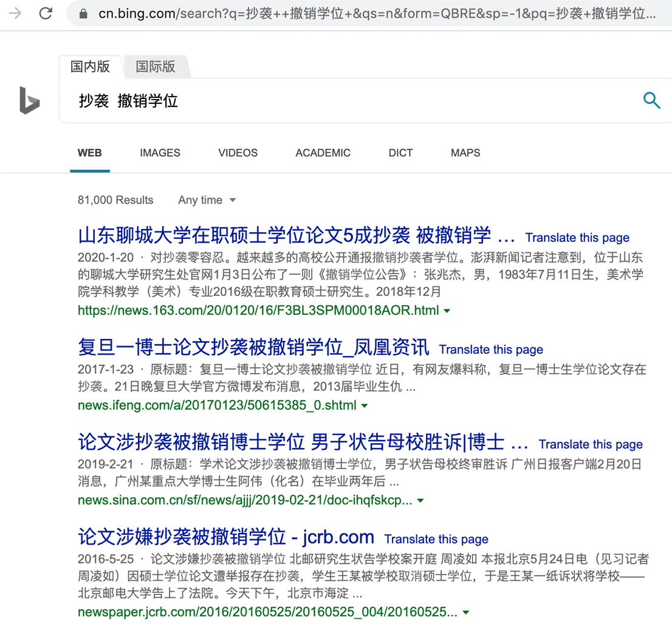672x623 pixels.
Task: Expand the Any time filter dropdown
Action: point(207,200)
